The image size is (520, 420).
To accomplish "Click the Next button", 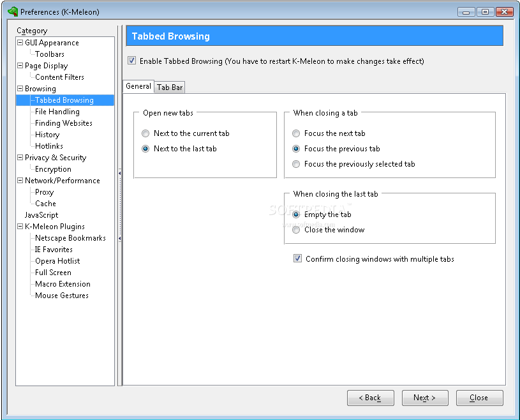I will click(x=425, y=398).
